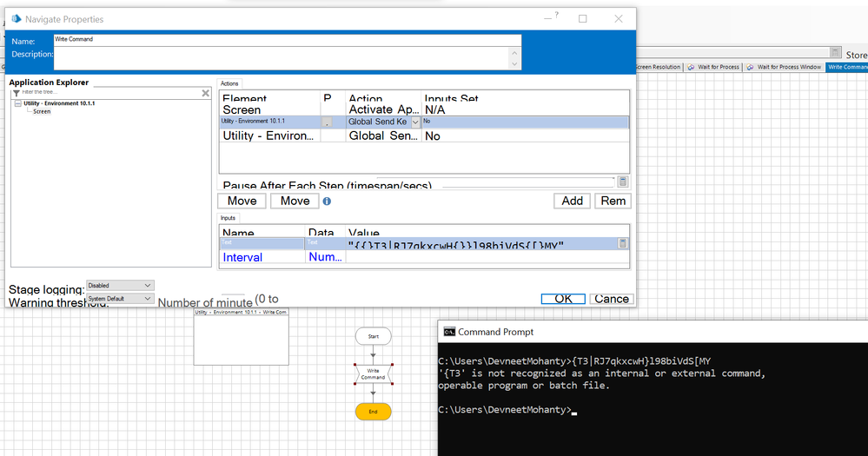Open the Warning threshold System Default dropdown
The image size is (868, 456).
click(x=147, y=298)
